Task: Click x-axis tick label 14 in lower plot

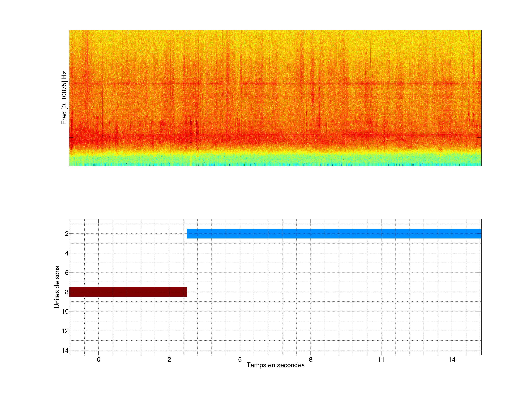Action: (452, 359)
